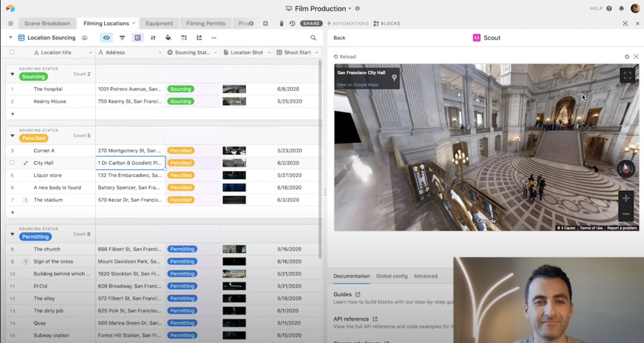Open the user account avatar

click(x=635, y=9)
